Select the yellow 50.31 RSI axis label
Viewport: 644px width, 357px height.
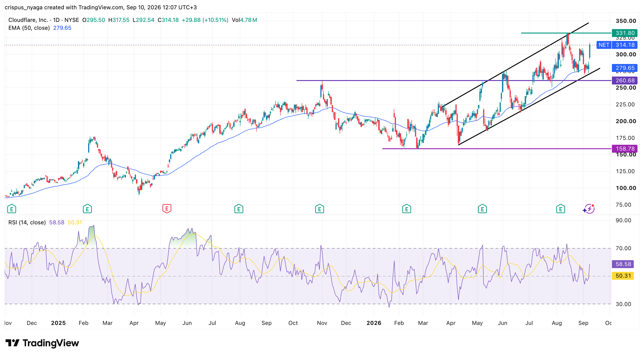tap(623, 276)
